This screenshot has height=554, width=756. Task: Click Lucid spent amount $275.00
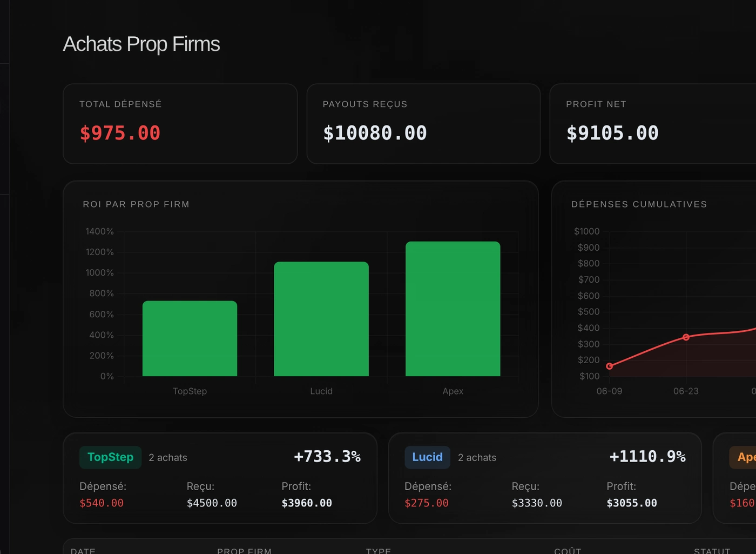click(x=427, y=503)
